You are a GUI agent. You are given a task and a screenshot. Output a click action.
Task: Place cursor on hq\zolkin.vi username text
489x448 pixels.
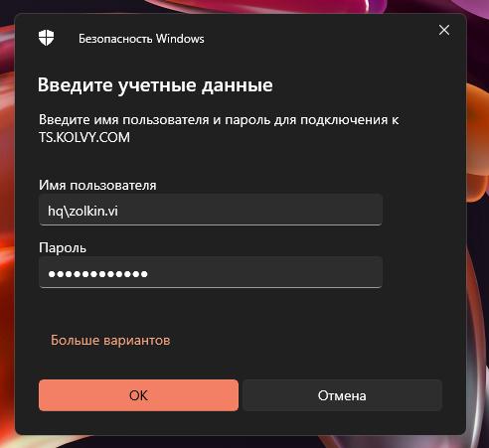(82, 211)
